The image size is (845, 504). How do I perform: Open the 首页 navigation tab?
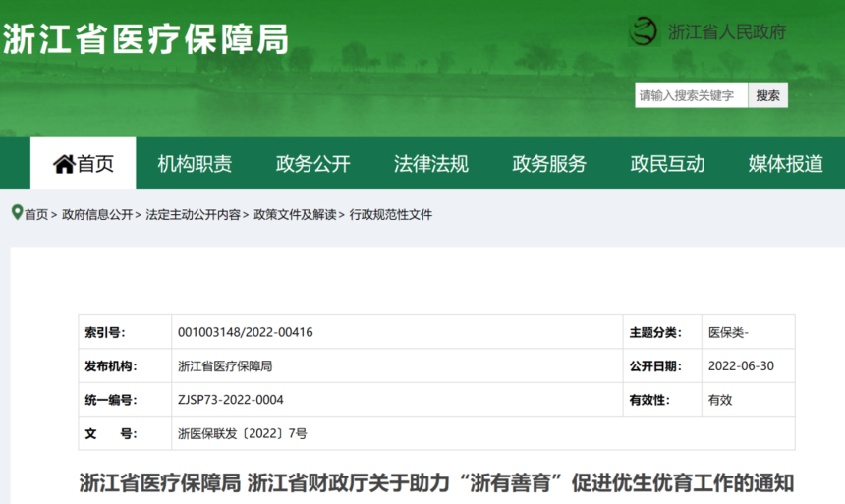tap(83, 163)
